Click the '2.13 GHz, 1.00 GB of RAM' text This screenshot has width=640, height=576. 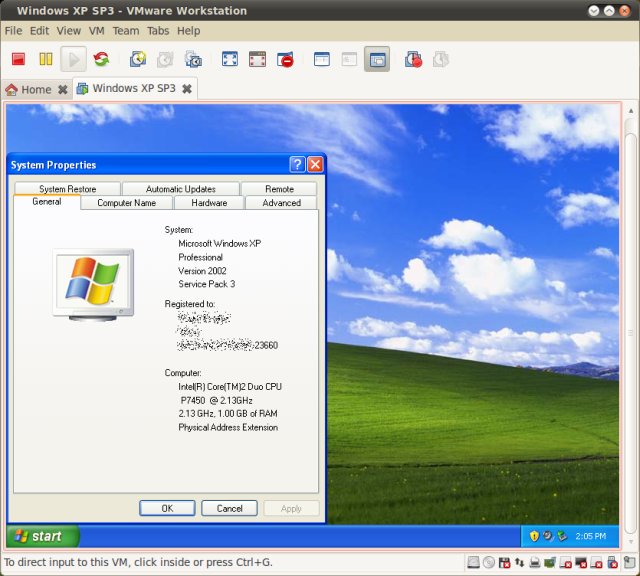pos(228,414)
